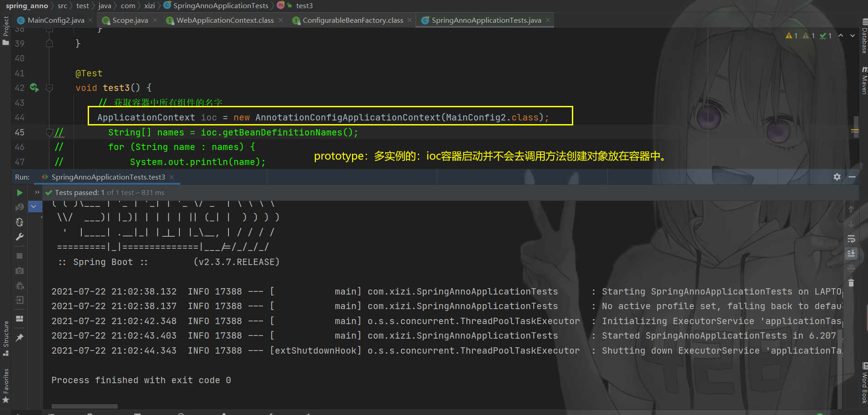Open the Word Book side panel
Viewport: 868px width, 415px height.
(864, 383)
